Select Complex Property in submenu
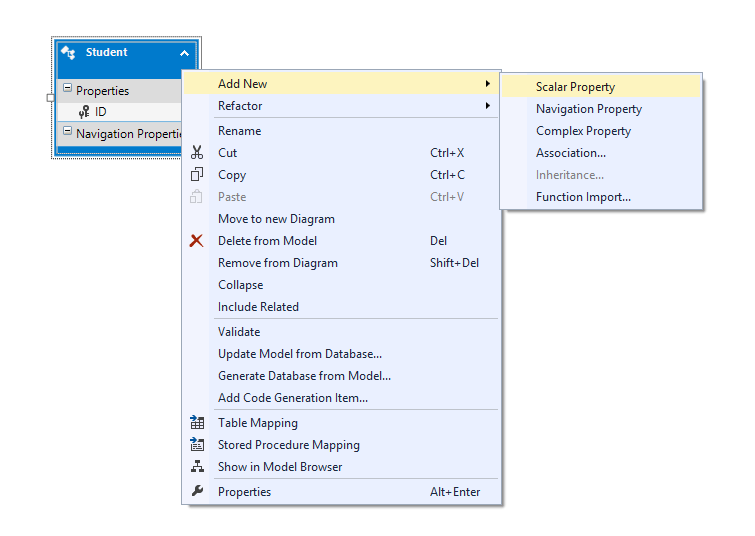 (601, 131)
